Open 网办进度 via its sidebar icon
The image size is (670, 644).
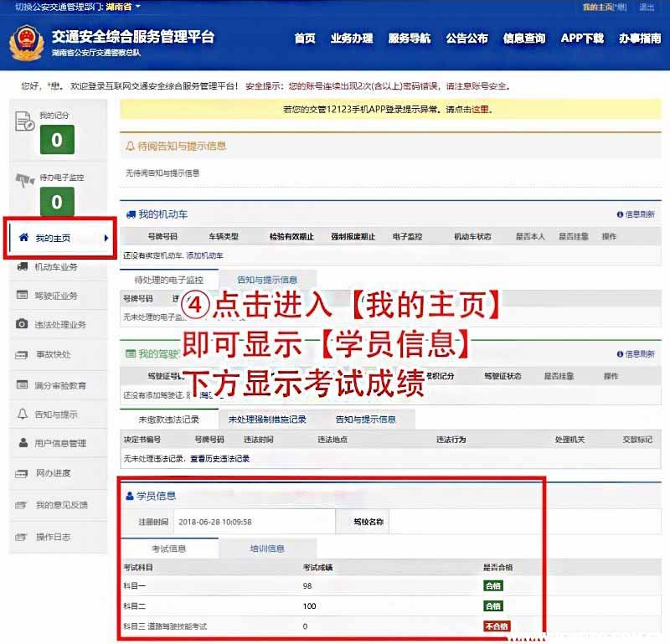[22, 473]
